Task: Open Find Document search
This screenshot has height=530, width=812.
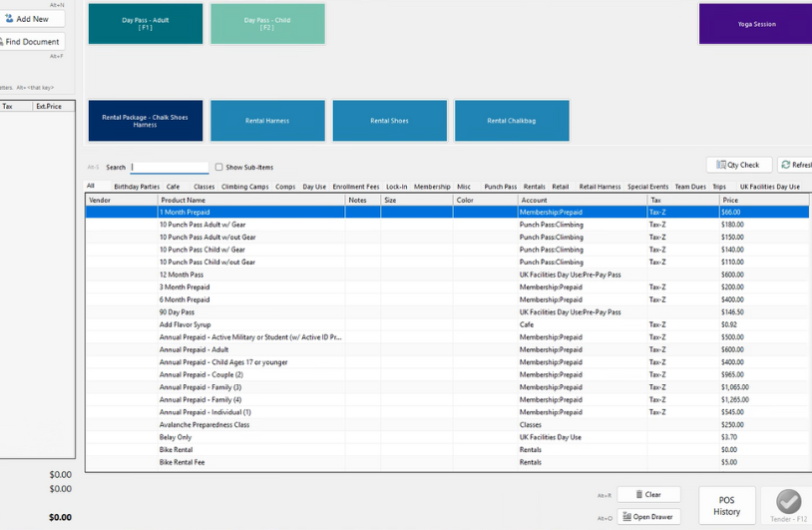Action: tap(30, 42)
